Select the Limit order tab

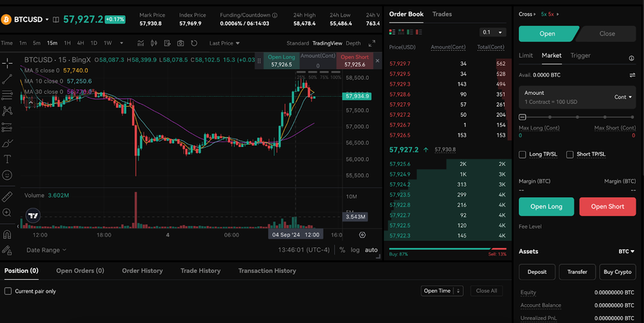(x=525, y=55)
